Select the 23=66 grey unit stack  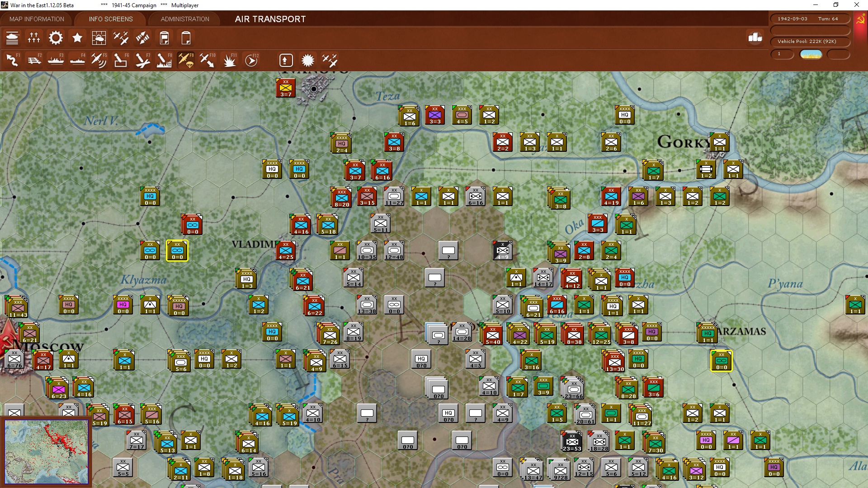tap(572, 388)
